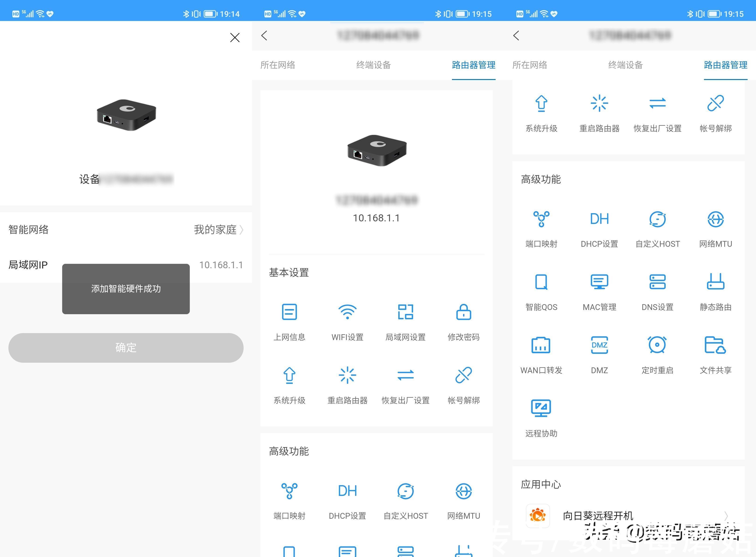Tap DHCP设置 on the 应用中心 screen
Viewport: 756px width, 557px height.
click(599, 229)
